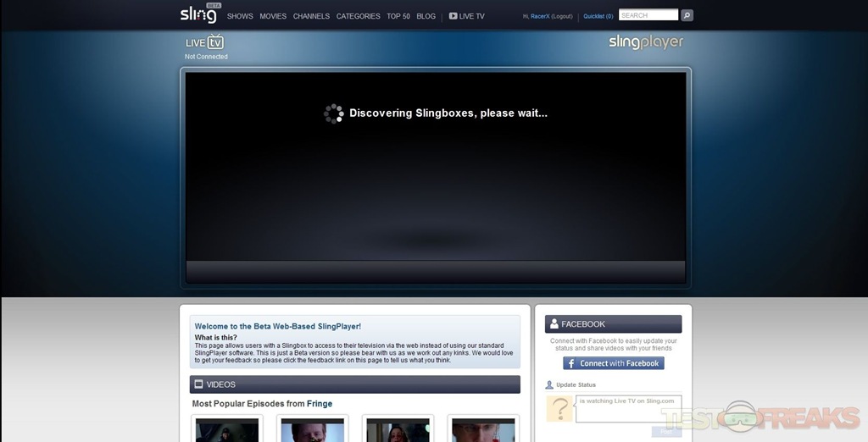
Task: Click the slingplayer logo
Action: click(645, 41)
